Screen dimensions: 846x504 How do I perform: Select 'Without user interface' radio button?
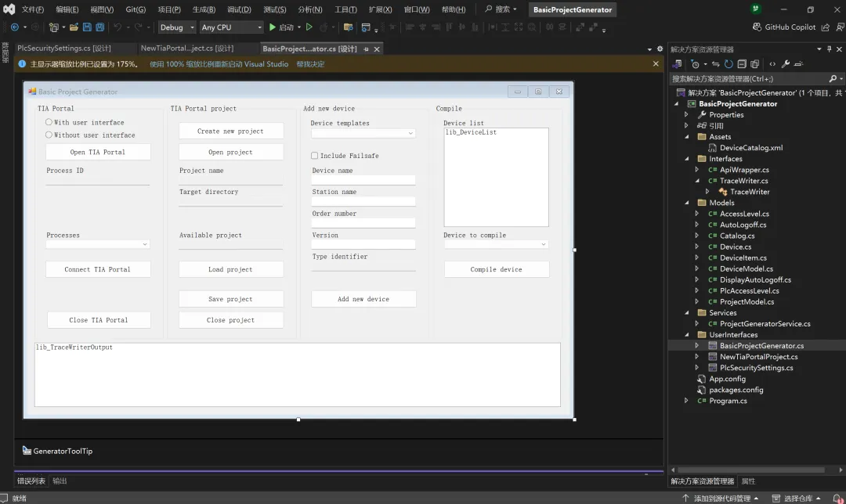[x=49, y=135]
